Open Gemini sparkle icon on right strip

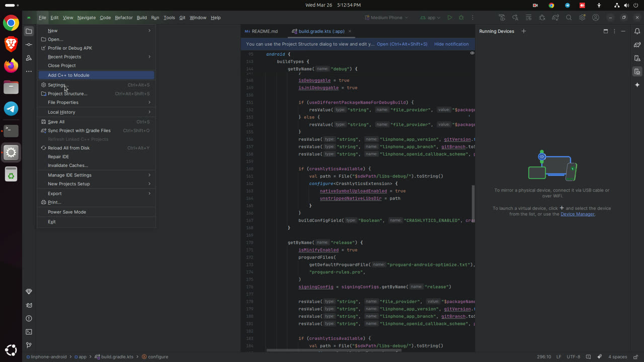tap(637, 85)
